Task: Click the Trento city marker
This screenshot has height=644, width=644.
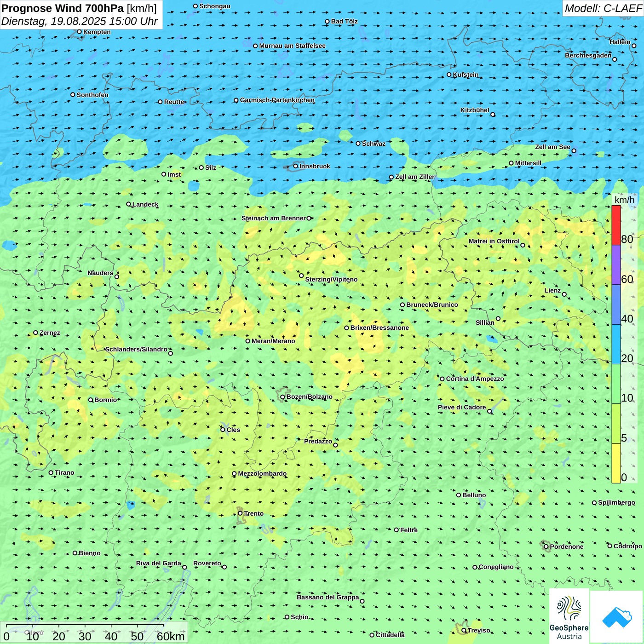Action: click(240, 513)
